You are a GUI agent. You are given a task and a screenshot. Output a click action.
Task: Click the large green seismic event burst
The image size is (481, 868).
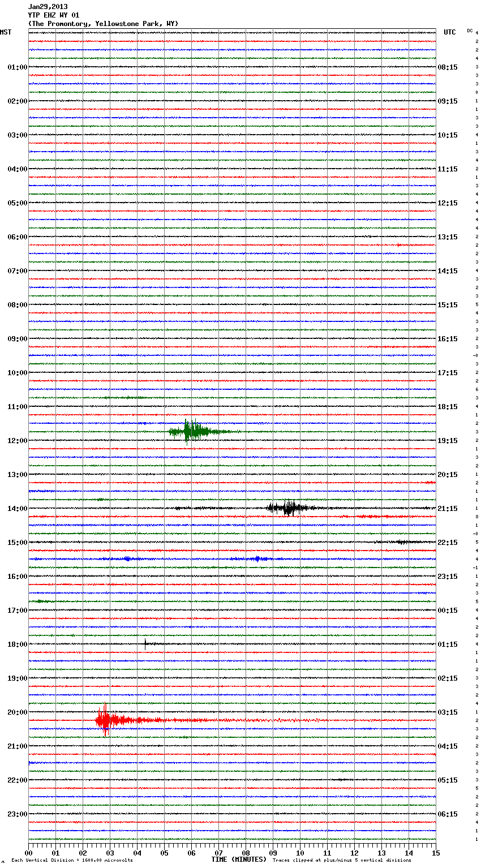[x=191, y=432]
